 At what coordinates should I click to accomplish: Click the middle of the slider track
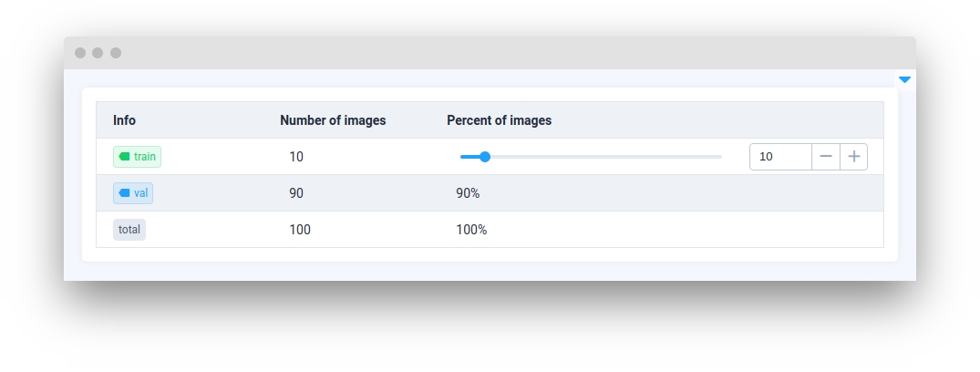tap(591, 157)
